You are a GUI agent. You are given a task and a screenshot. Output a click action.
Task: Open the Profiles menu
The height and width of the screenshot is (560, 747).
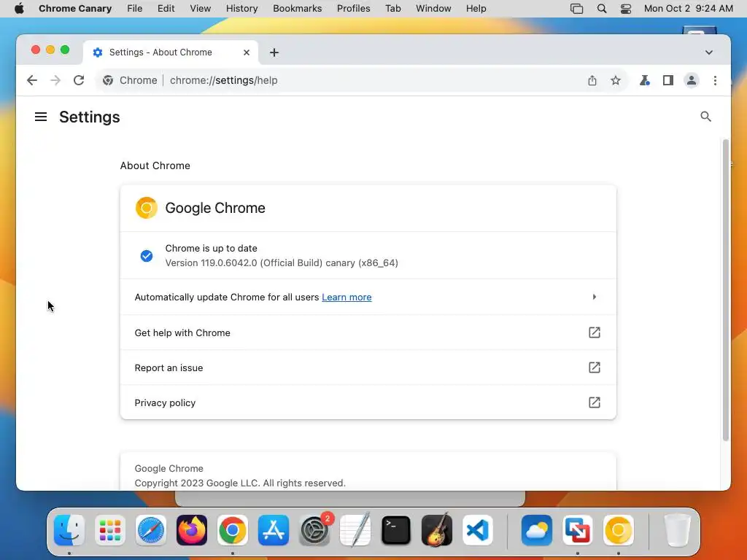coord(354,9)
